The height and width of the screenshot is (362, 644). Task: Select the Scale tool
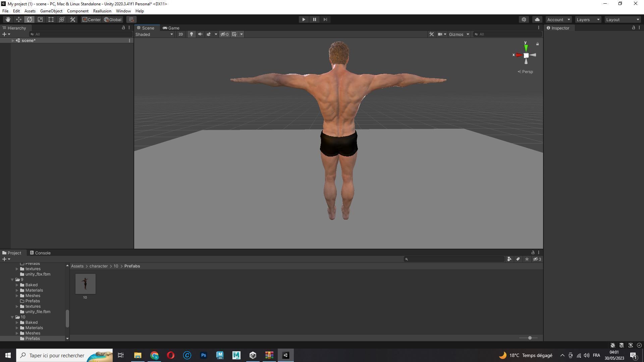(40, 19)
